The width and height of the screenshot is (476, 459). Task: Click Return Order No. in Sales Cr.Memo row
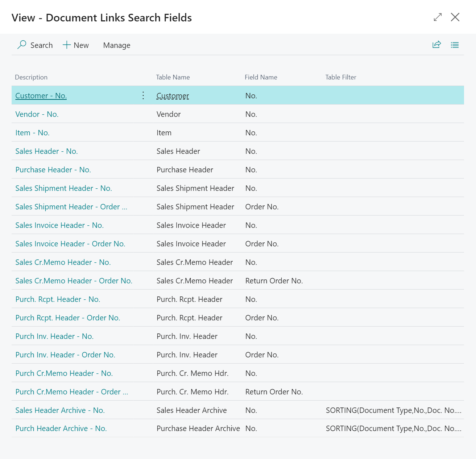click(x=274, y=281)
